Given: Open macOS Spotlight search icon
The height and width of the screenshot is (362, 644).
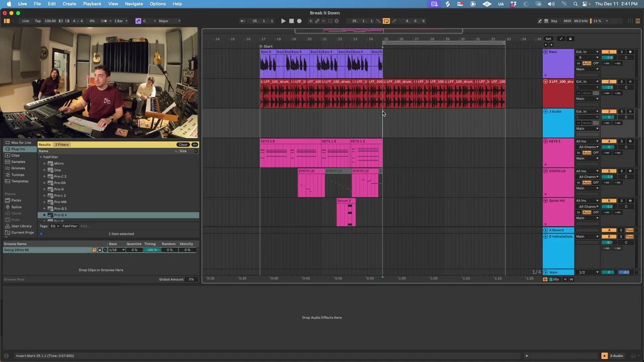Looking at the screenshot, I should coord(576,4).
